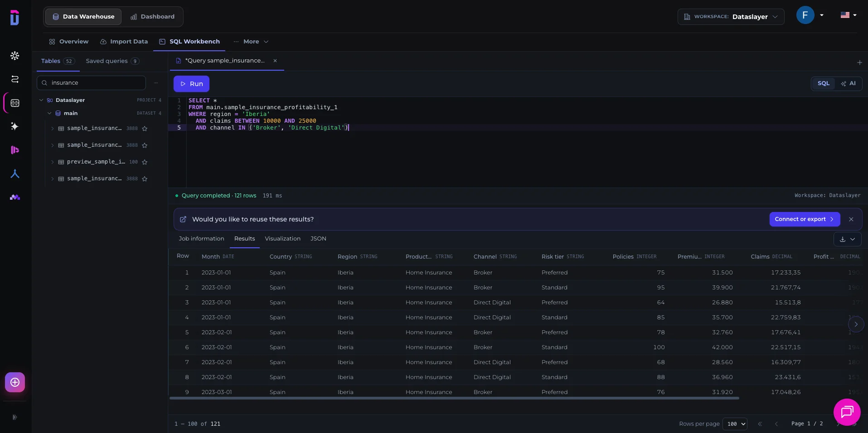Go to the previous results page
868x433 pixels.
776,424
